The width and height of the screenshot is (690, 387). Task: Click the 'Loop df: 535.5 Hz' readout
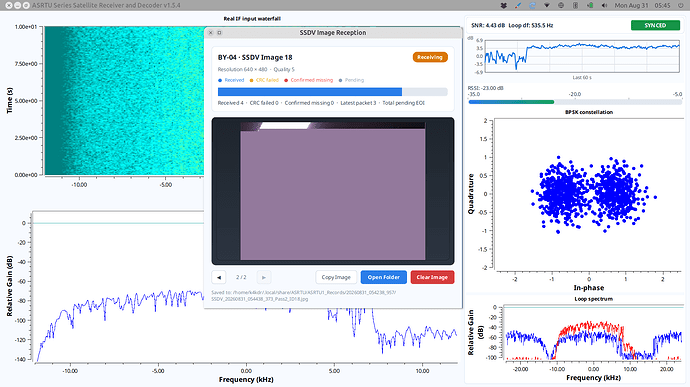point(531,26)
